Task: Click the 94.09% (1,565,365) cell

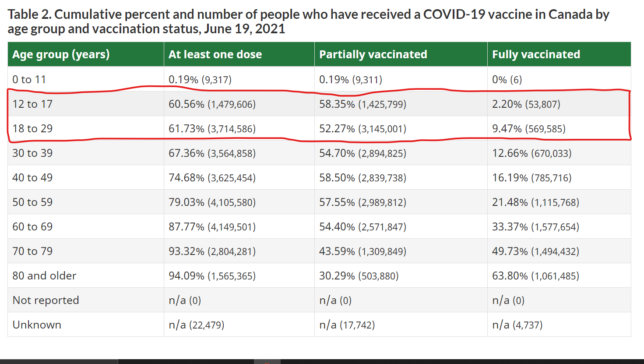Action: [212, 276]
